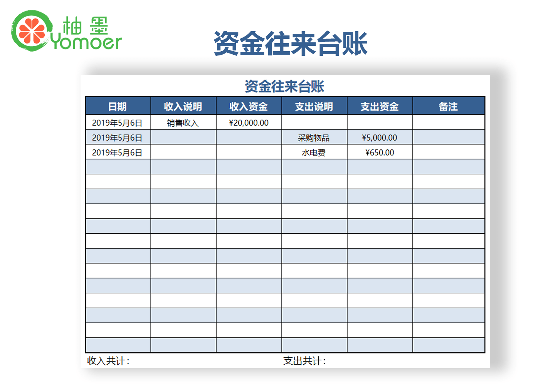Select the 支出说明 column header
The width and height of the screenshot is (555, 392).
tap(314, 106)
